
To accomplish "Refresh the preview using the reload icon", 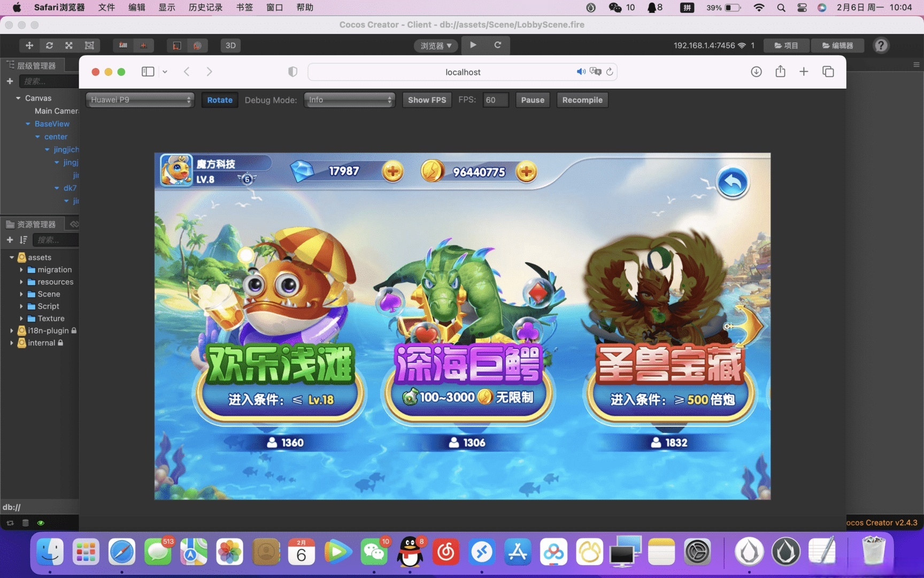I will click(x=498, y=45).
